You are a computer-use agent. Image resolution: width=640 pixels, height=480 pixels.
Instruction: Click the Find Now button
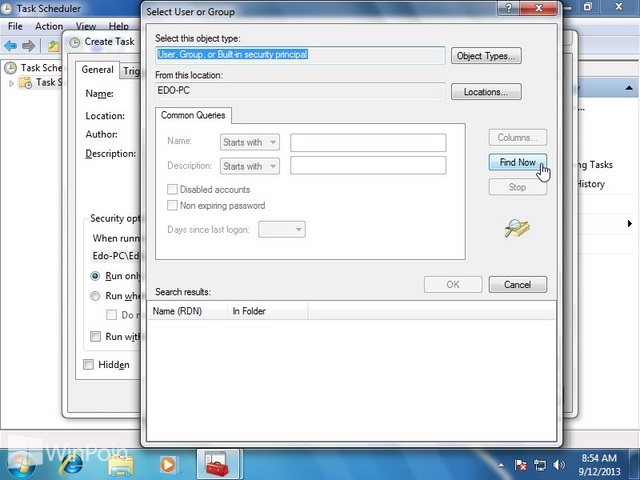point(518,162)
